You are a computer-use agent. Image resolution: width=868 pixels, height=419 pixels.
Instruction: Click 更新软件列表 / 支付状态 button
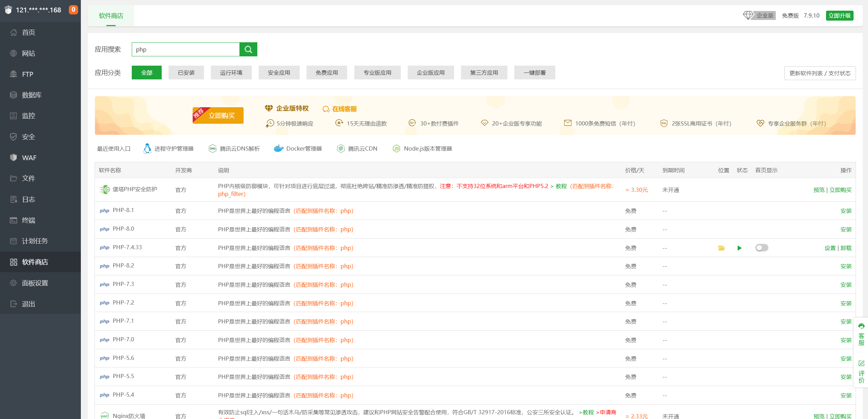tap(820, 73)
